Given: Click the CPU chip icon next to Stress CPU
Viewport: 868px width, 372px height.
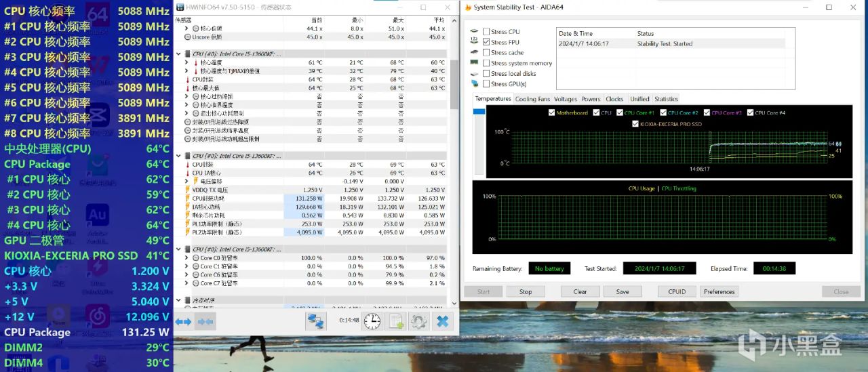Looking at the screenshot, I should (x=474, y=31).
